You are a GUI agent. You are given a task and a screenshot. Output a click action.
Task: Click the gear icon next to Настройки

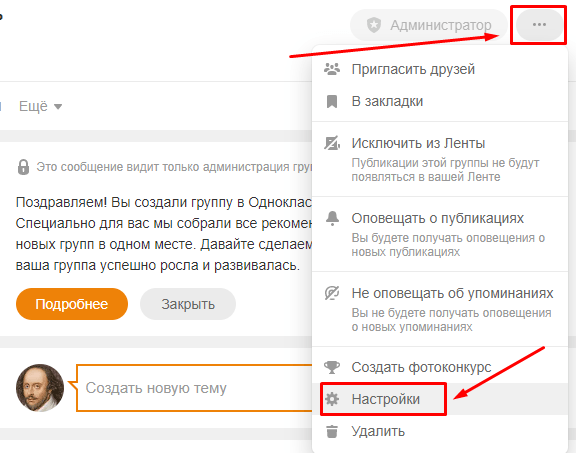point(332,399)
